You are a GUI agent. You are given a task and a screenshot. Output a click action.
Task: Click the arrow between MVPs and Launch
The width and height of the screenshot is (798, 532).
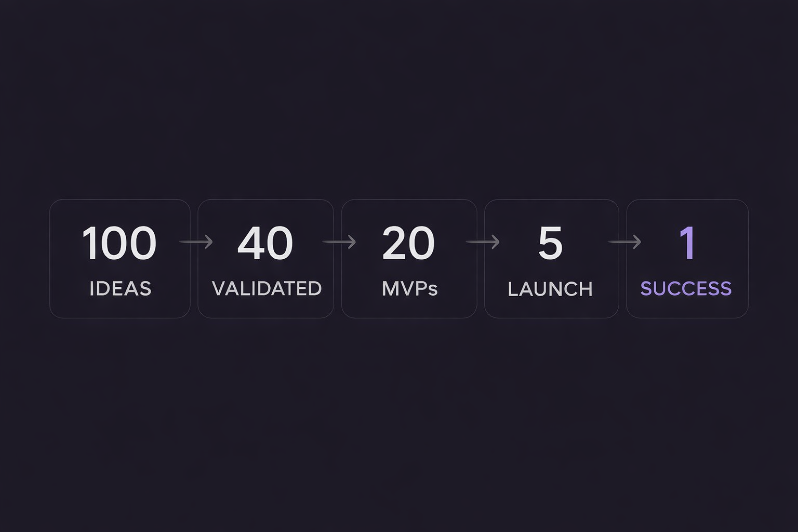(483, 242)
